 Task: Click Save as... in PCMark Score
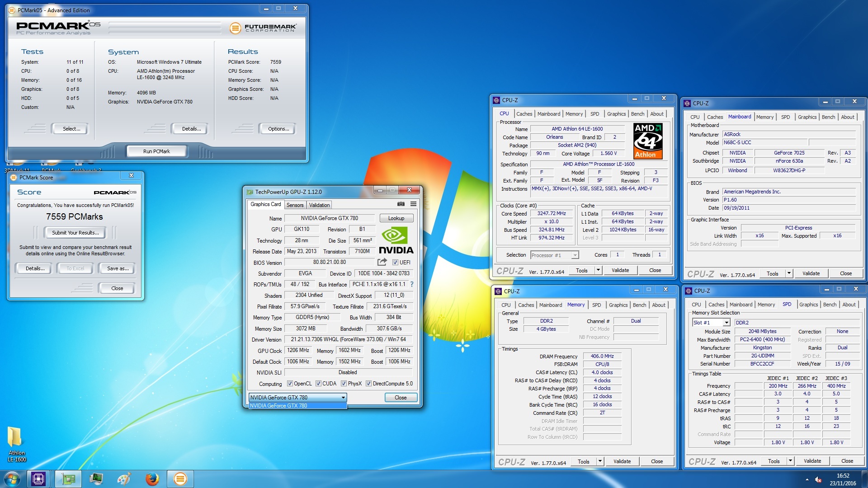click(118, 268)
